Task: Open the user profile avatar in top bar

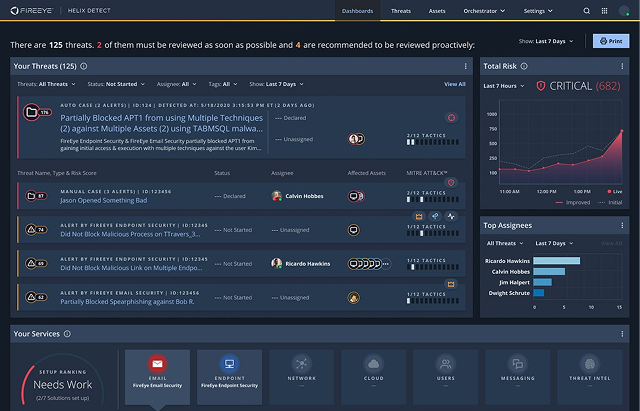Action: pyautogui.click(x=624, y=11)
